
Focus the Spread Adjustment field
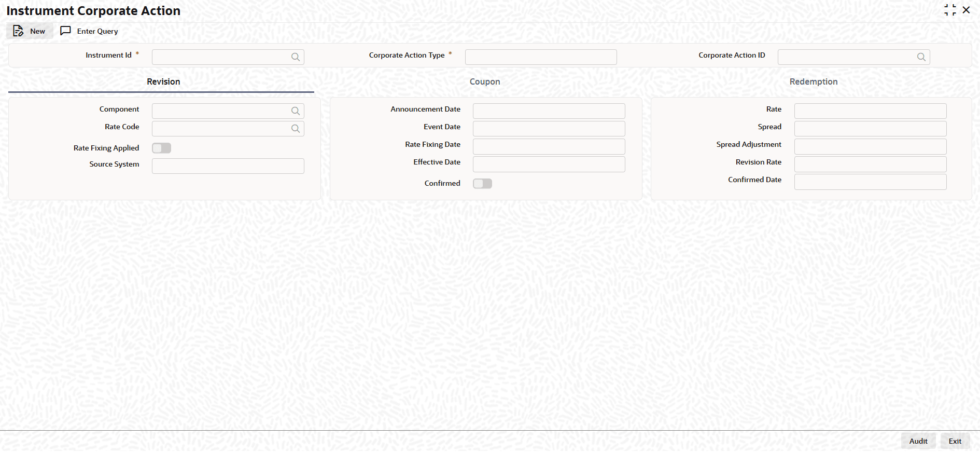coord(871,146)
